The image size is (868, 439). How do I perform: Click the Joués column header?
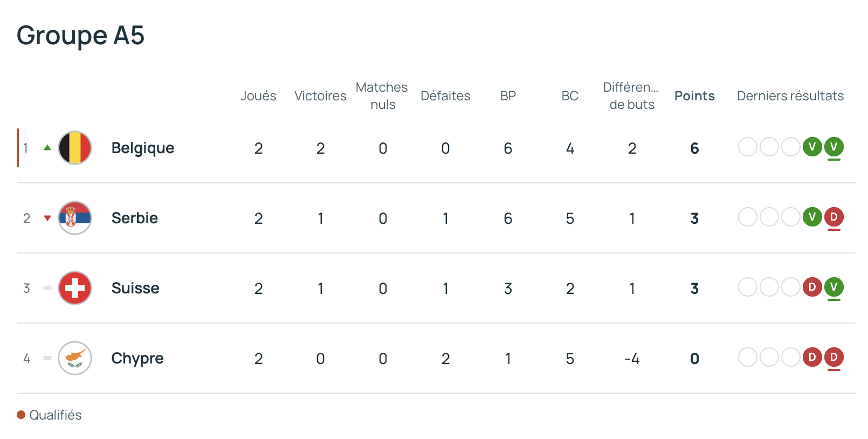click(258, 96)
